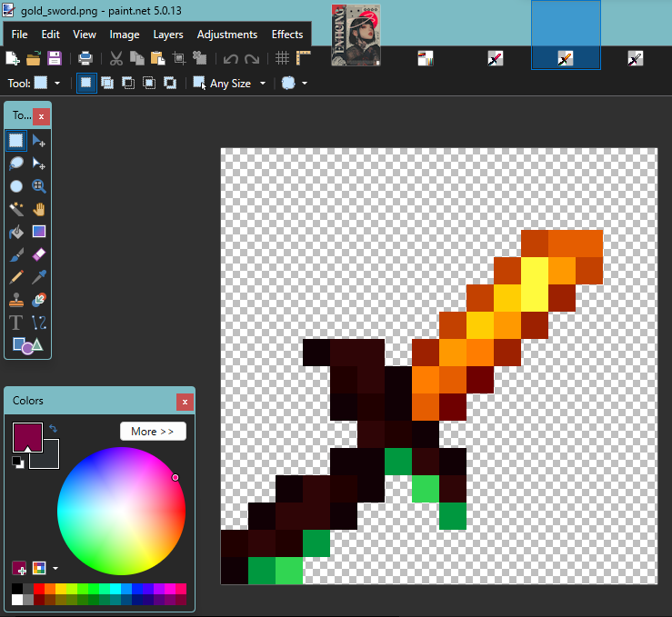The width and height of the screenshot is (672, 617).
Task: Select the Eraser tool
Action: click(x=39, y=254)
